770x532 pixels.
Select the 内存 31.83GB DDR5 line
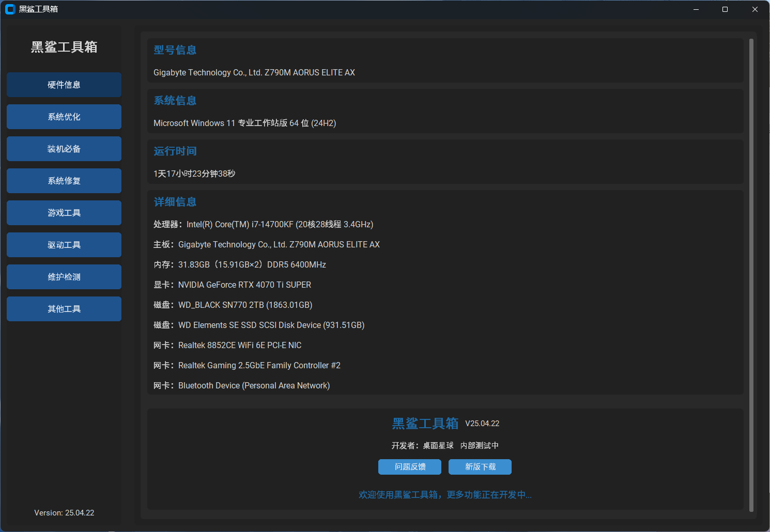pyautogui.click(x=240, y=264)
